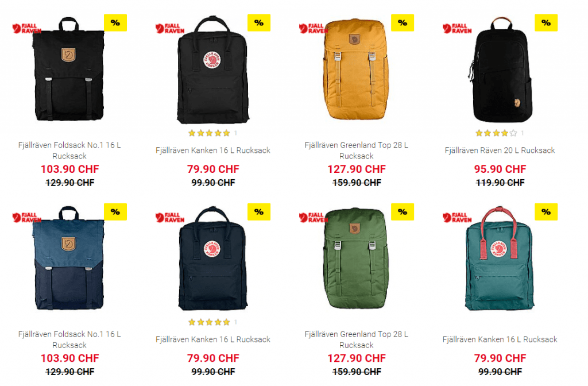
Task: Click the black Kanken 16 L Rucksack title
Action: pyautogui.click(x=213, y=150)
